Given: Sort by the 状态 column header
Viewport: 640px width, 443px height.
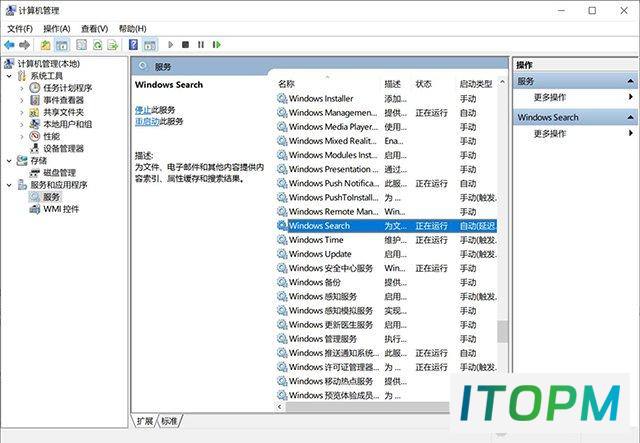Looking at the screenshot, I should pyautogui.click(x=423, y=84).
